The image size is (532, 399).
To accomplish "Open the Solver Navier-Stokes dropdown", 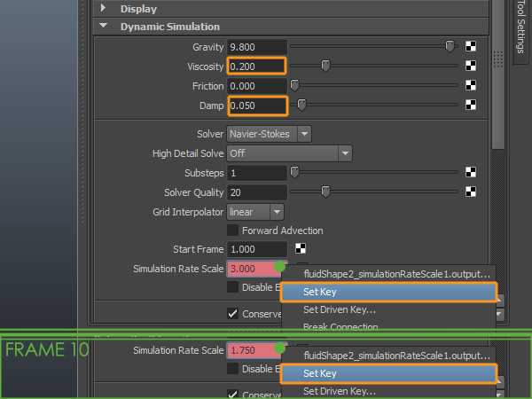I will (x=269, y=134).
